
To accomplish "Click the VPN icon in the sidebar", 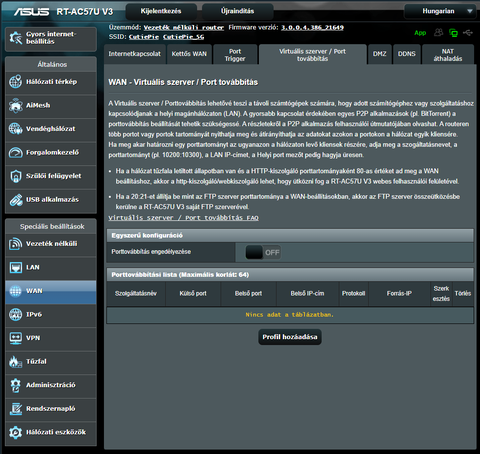I will click(15, 338).
